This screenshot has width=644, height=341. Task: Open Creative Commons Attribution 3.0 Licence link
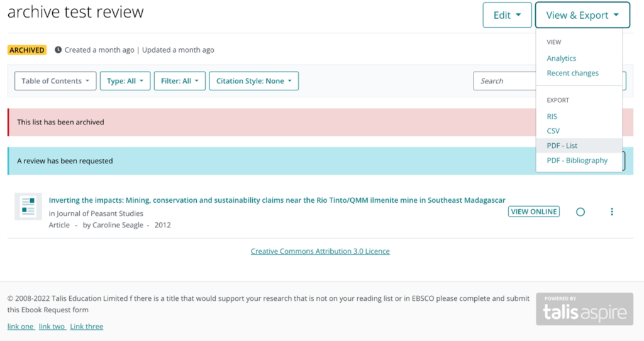point(320,251)
